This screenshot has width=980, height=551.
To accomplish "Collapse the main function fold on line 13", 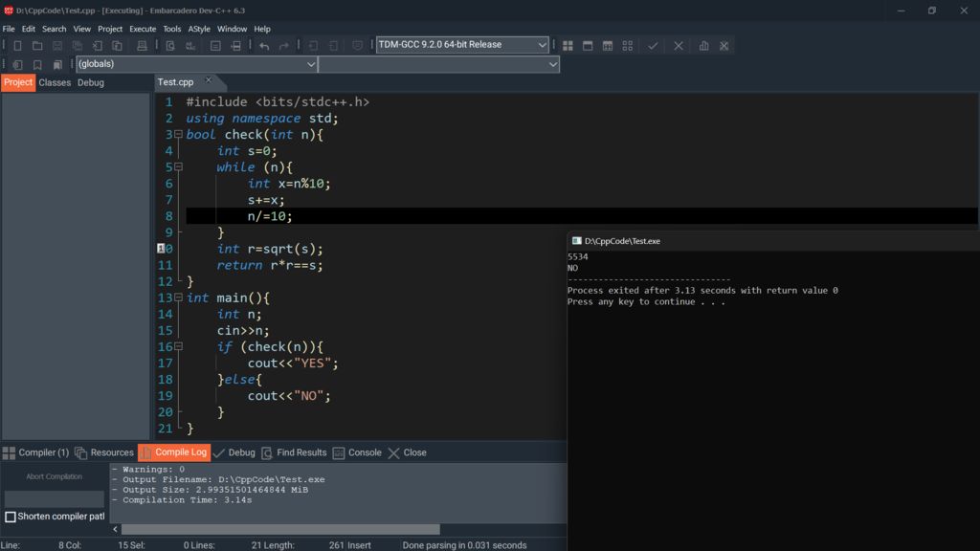I will (x=178, y=298).
